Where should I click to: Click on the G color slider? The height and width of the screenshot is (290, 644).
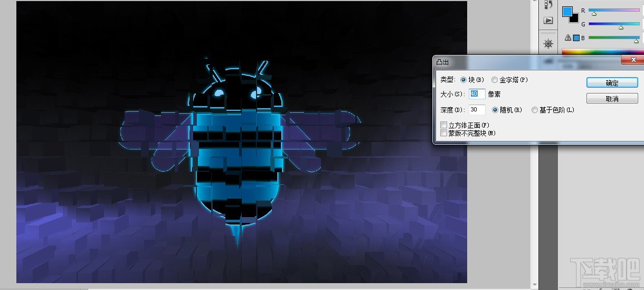click(x=614, y=24)
